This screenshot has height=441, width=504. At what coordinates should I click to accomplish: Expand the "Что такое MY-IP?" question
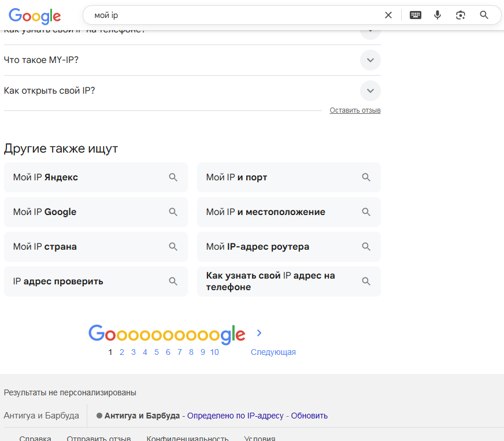click(x=370, y=60)
